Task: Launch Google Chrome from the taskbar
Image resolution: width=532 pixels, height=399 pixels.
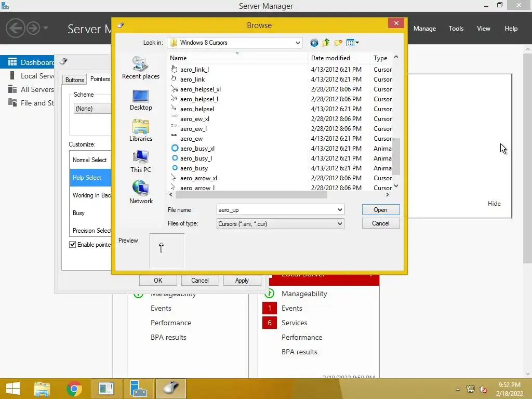Action: (74, 389)
